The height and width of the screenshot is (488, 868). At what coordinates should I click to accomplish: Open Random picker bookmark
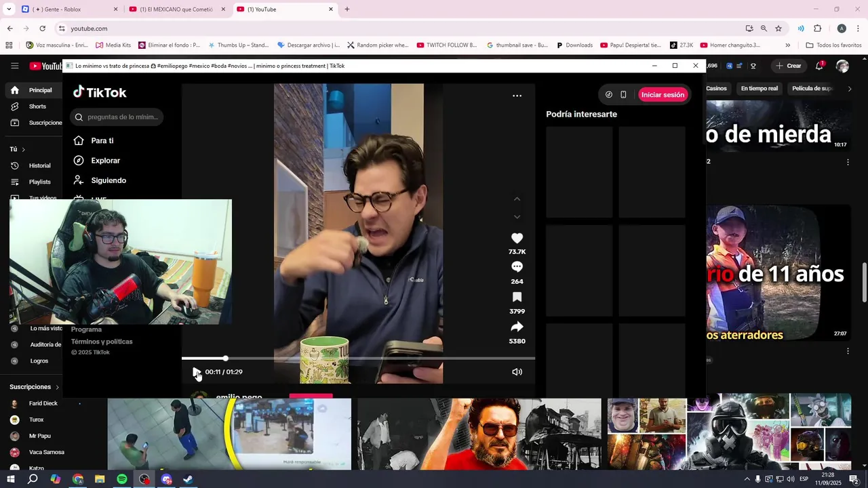pos(378,45)
